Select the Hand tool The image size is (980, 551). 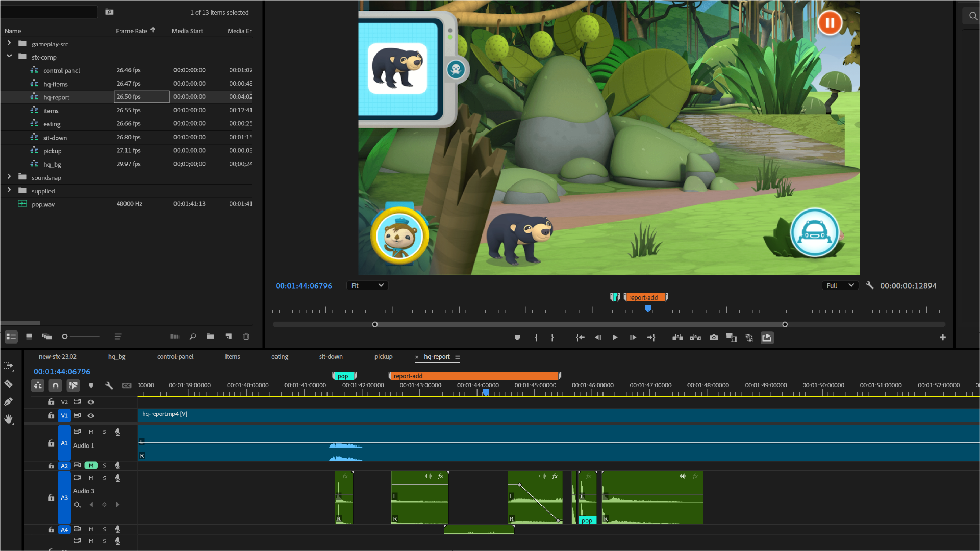[9, 419]
